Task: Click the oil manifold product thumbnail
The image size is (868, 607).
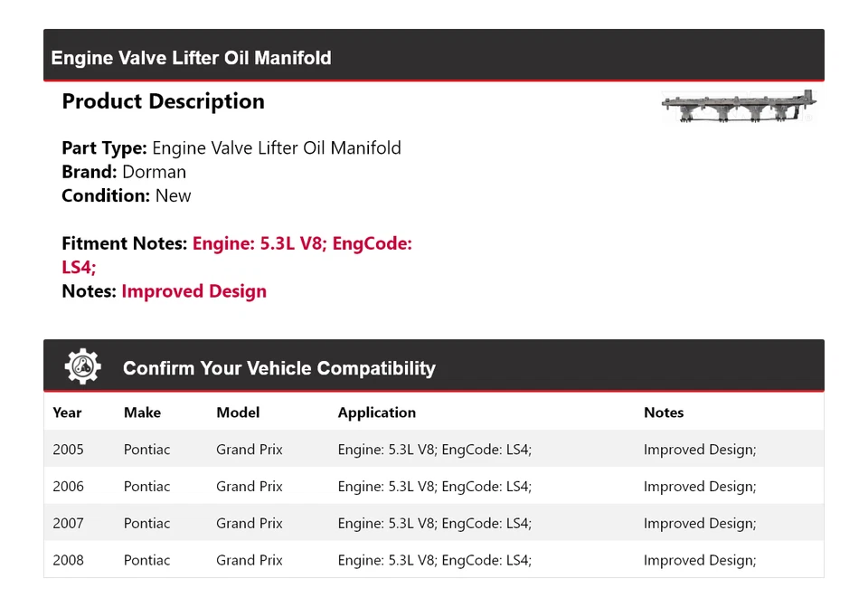Action: [739, 107]
